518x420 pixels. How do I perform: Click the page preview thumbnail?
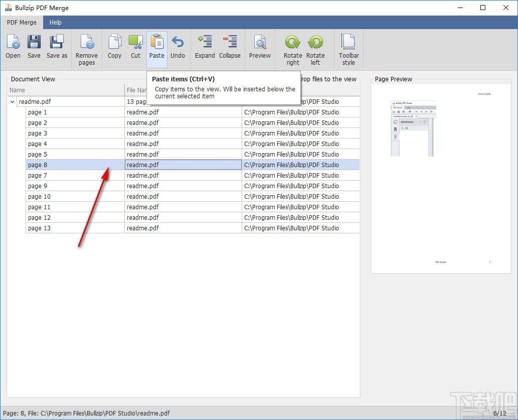[441, 179]
